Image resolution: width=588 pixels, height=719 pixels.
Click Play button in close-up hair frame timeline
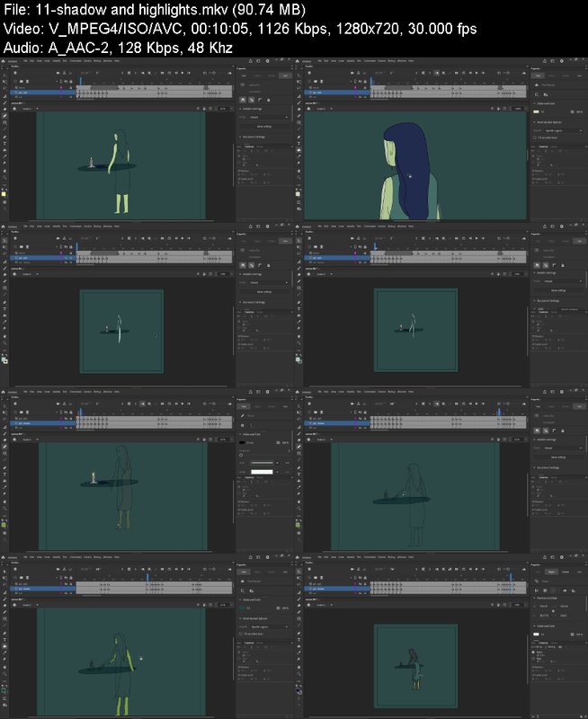(x=477, y=73)
